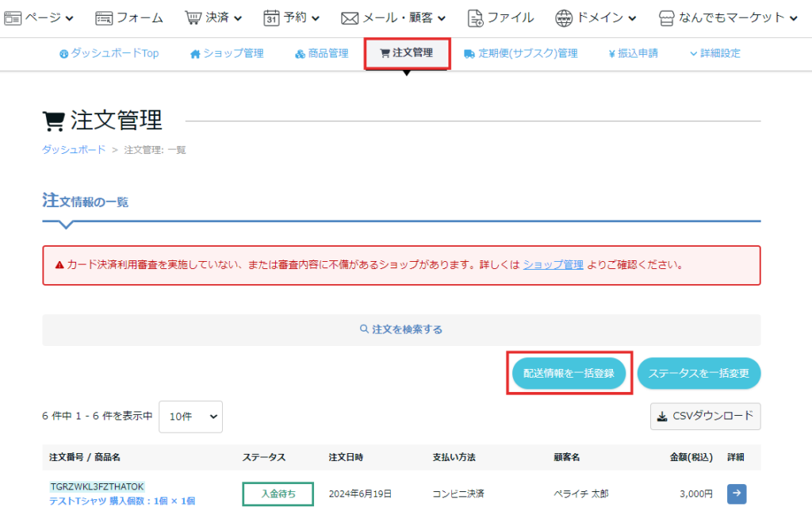Expand the 注文を検索する search bar
812x515 pixels.
(401, 329)
